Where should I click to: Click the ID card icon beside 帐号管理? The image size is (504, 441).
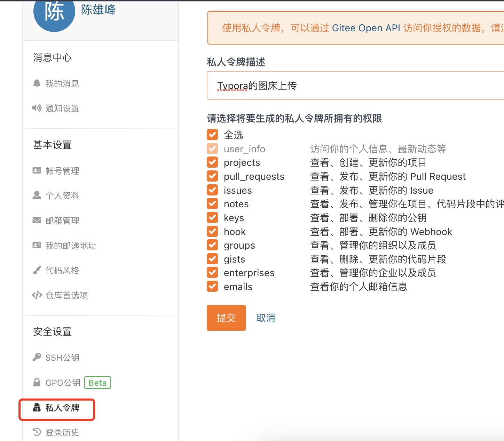point(37,170)
